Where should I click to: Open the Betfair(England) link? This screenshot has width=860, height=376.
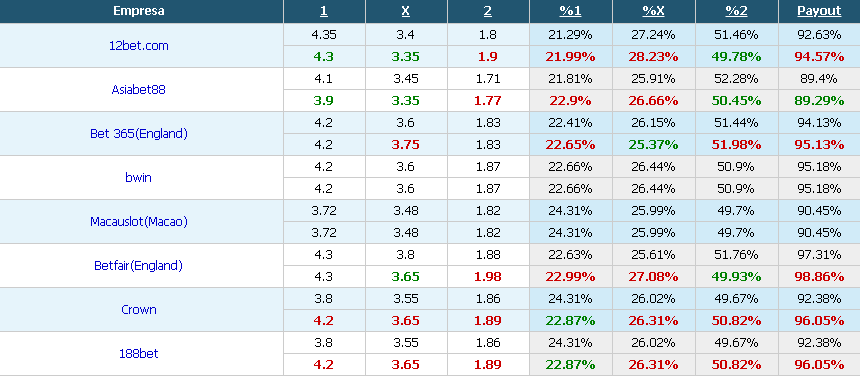(x=138, y=266)
